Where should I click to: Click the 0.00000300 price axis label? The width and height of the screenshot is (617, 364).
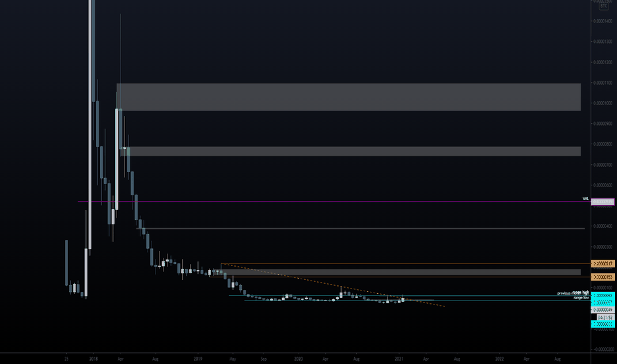602,247
